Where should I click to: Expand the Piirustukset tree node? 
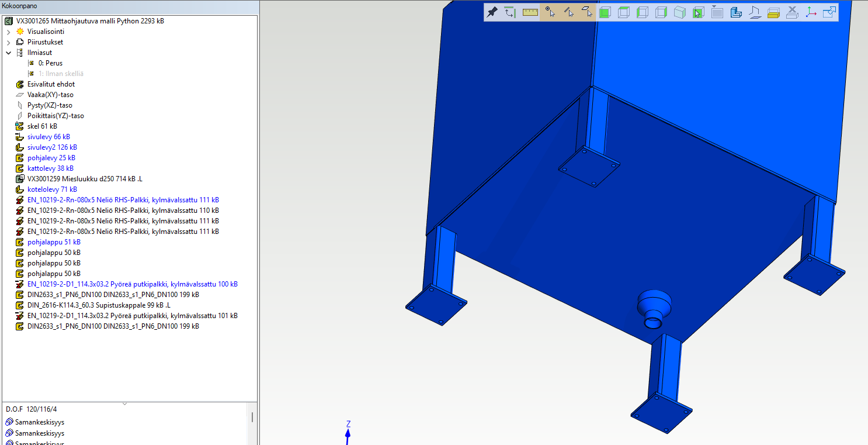click(9, 42)
